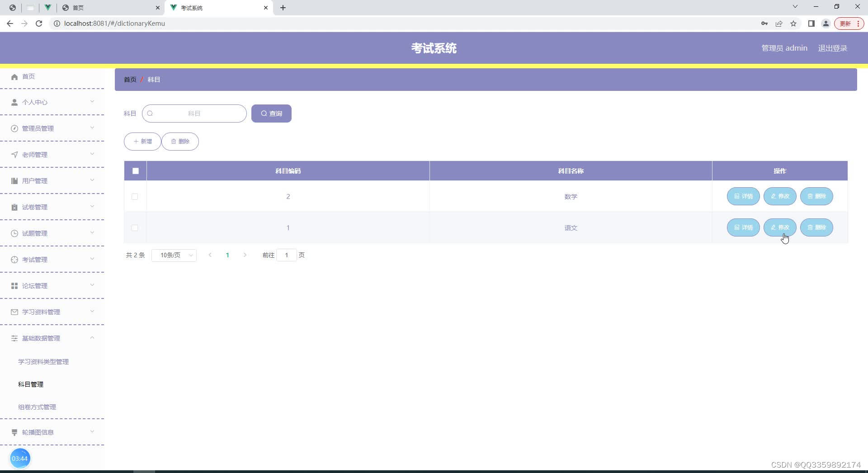Collapse the 基础数据管理 menu chevron
This screenshot has height=473, width=868.
click(x=92, y=338)
